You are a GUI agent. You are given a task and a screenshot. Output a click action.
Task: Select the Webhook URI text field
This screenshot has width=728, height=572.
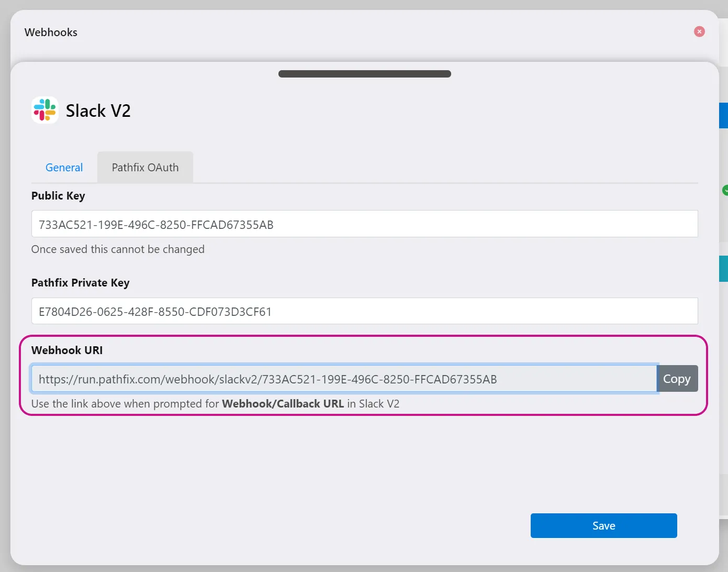pyautogui.click(x=344, y=379)
